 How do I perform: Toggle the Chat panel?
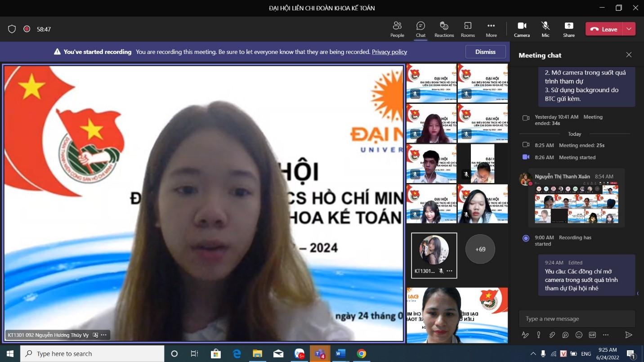coord(420,29)
